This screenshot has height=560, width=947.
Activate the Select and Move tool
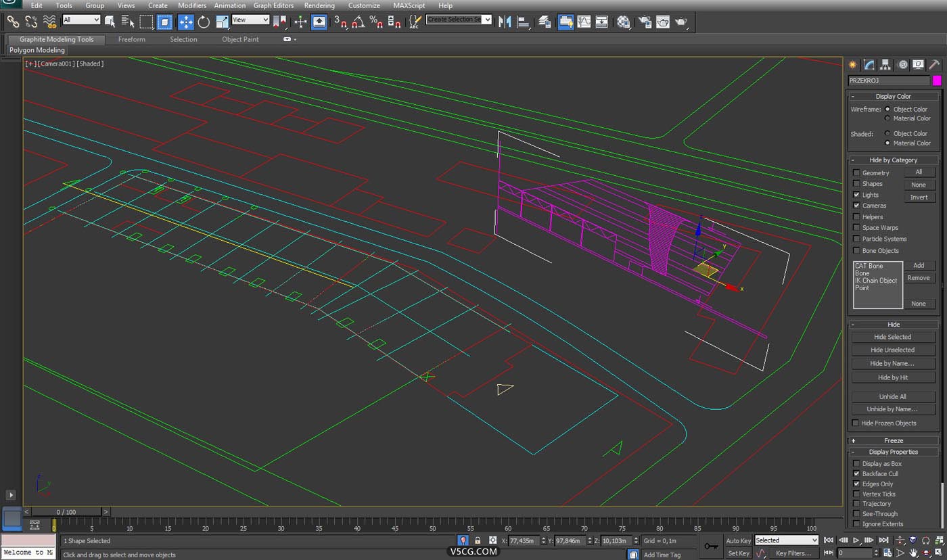(x=186, y=22)
